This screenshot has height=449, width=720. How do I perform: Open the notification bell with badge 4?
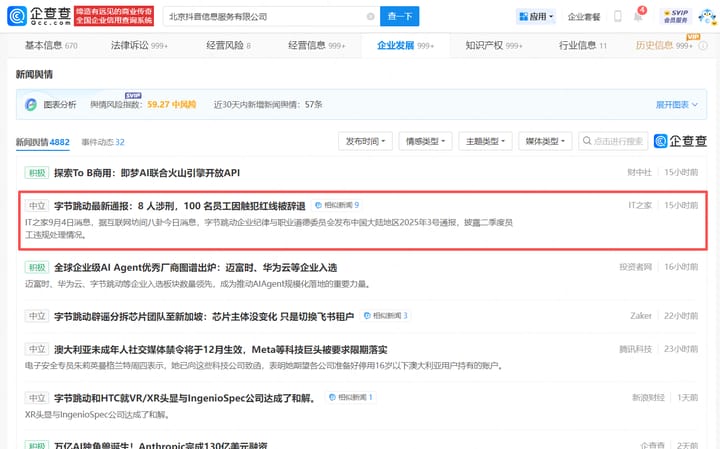tap(639, 17)
